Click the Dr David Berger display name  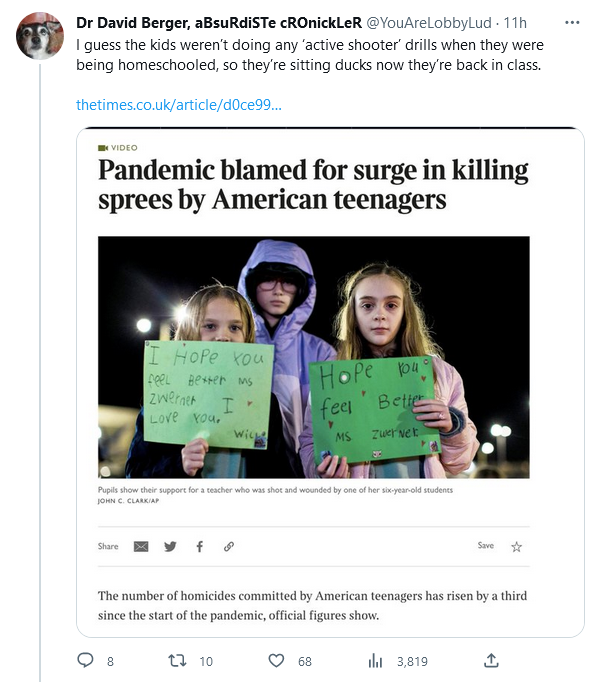[219, 23]
